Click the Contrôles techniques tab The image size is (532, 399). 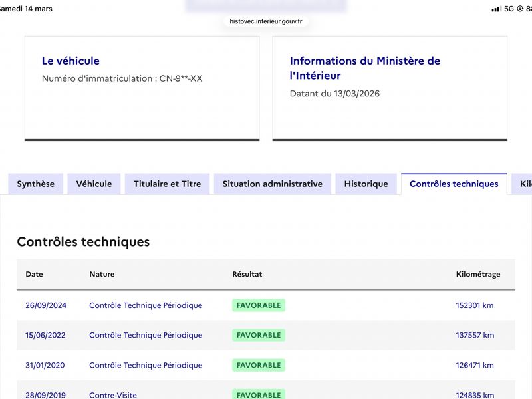(454, 184)
